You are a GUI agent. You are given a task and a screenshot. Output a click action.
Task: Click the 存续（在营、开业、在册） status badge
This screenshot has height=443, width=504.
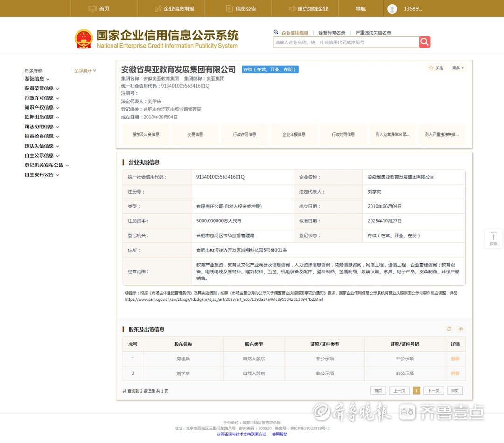tap(270, 69)
